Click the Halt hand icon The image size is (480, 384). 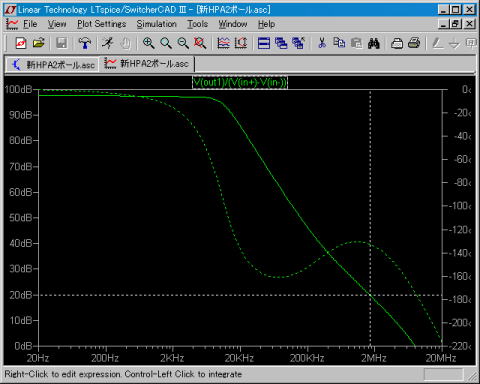[x=126, y=43]
